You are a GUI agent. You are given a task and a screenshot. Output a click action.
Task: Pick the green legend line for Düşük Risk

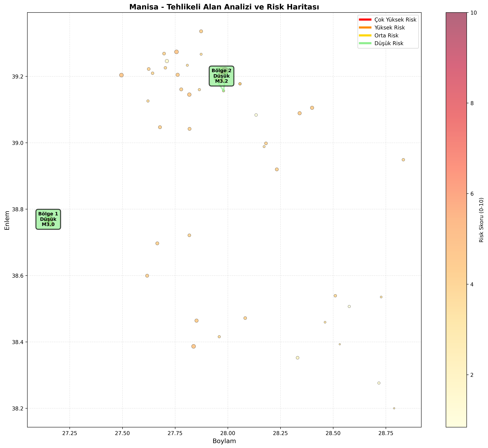(365, 43)
